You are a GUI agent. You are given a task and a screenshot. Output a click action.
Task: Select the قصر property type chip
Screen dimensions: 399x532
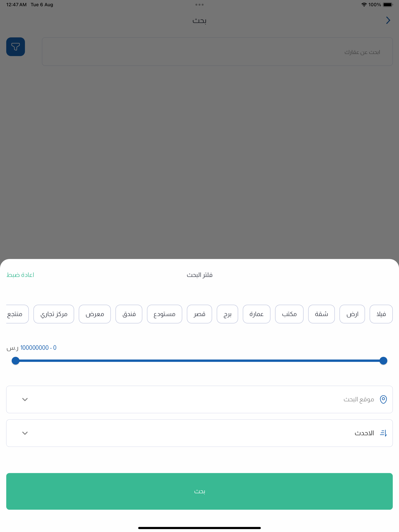[199, 314]
